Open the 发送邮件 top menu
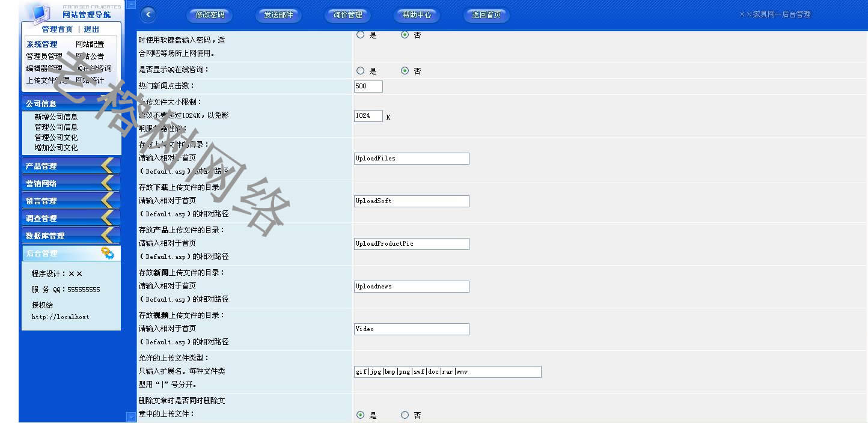 (278, 15)
